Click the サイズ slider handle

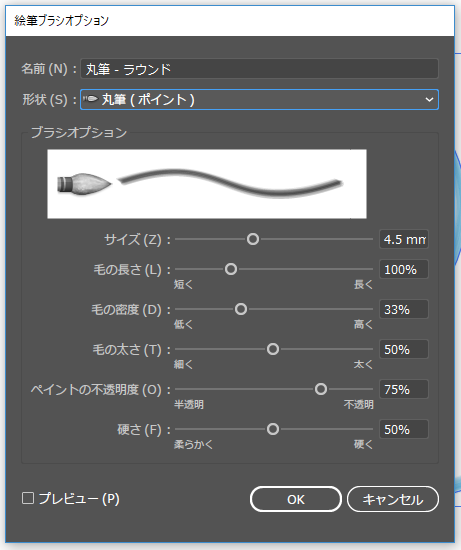tap(253, 239)
